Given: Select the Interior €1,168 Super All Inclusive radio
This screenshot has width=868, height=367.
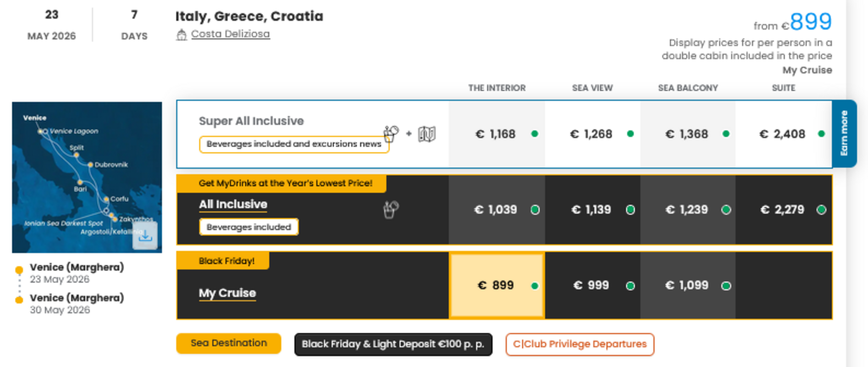Looking at the screenshot, I should 533,134.
